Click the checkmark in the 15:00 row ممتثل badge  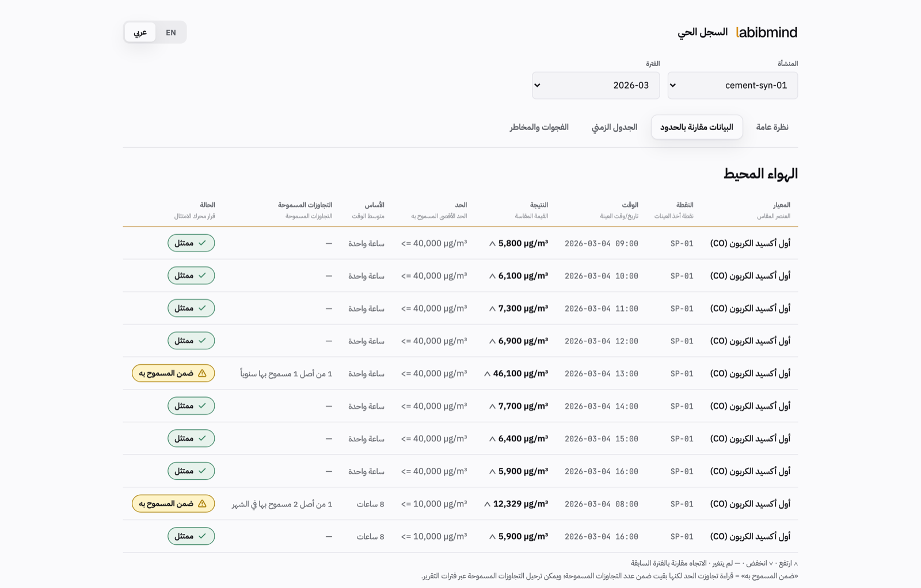click(x=202, y=438)
